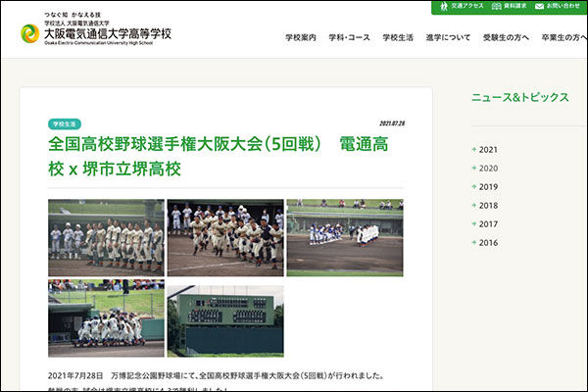Open 2016 news archive
This screenshot has height=392, width=588.
pos(488,243)
